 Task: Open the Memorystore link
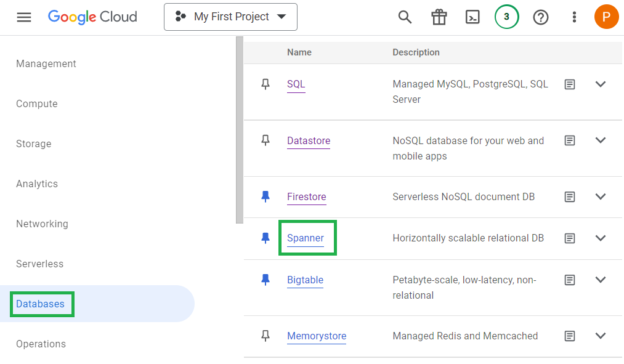317,336
